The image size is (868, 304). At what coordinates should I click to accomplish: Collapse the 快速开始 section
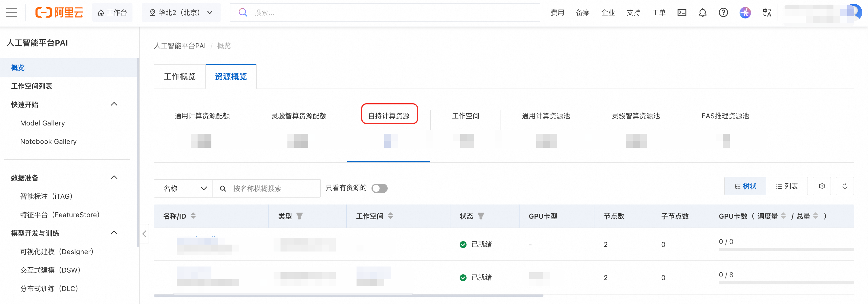[114, 104]
